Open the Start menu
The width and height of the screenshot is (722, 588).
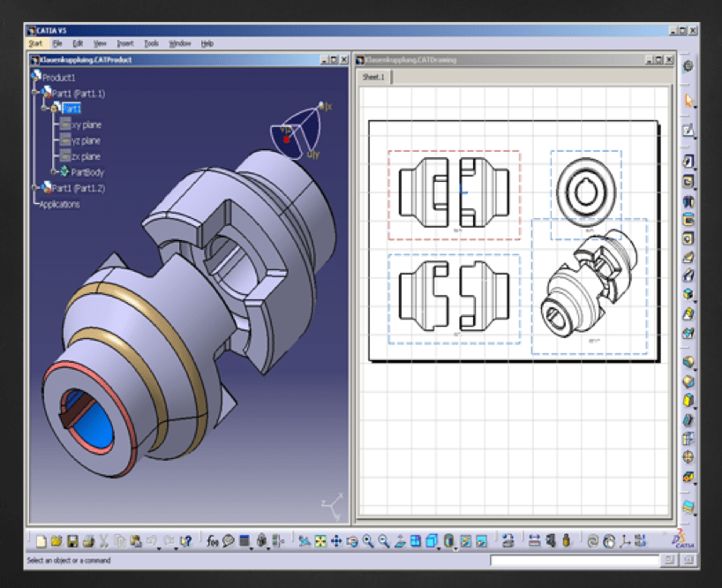(x=35, y=43)
